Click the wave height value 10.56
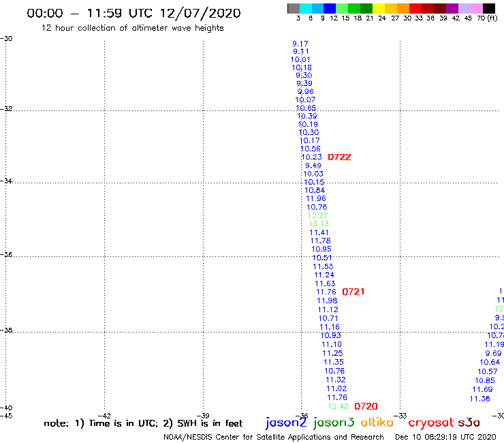The image size is (504, 443). pyautogui.click(x=311, y=149)
